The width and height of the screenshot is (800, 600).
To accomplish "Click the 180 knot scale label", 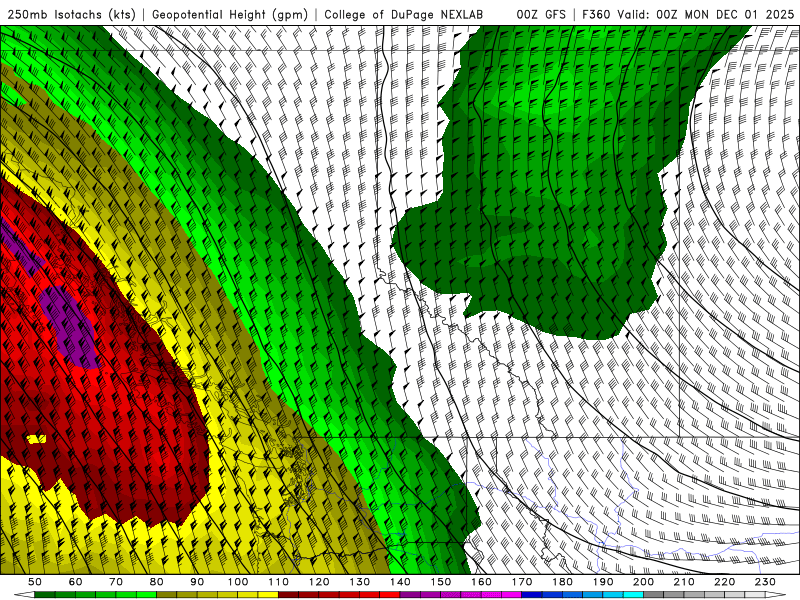I will pyautogui.click(x=562, y=582).
